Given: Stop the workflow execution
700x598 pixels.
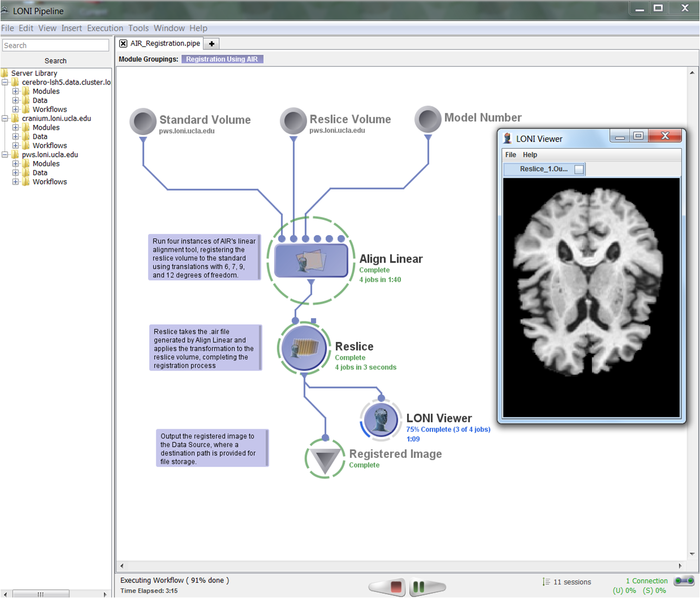Looking at the screenshot, I should [396, 587].
